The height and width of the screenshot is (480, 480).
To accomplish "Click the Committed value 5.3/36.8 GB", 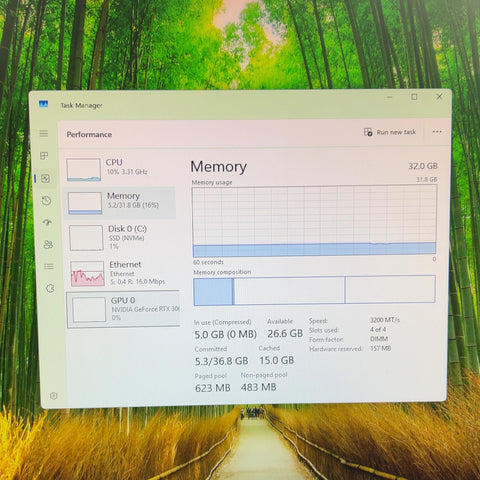I will pyautogui.click(x=222, y=361).
